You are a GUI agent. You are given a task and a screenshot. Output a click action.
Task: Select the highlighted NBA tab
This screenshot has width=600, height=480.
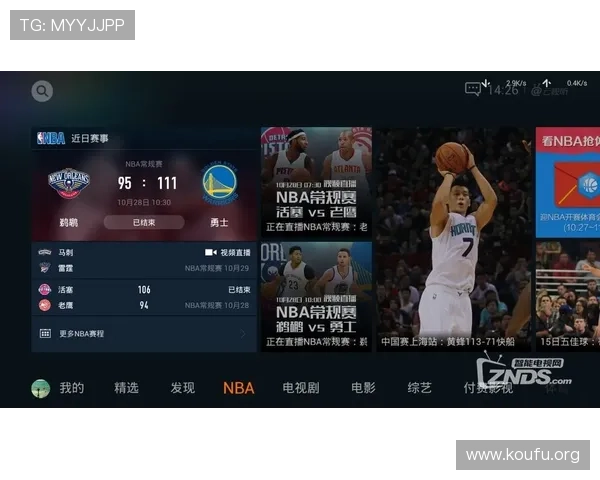pos(239,388)
